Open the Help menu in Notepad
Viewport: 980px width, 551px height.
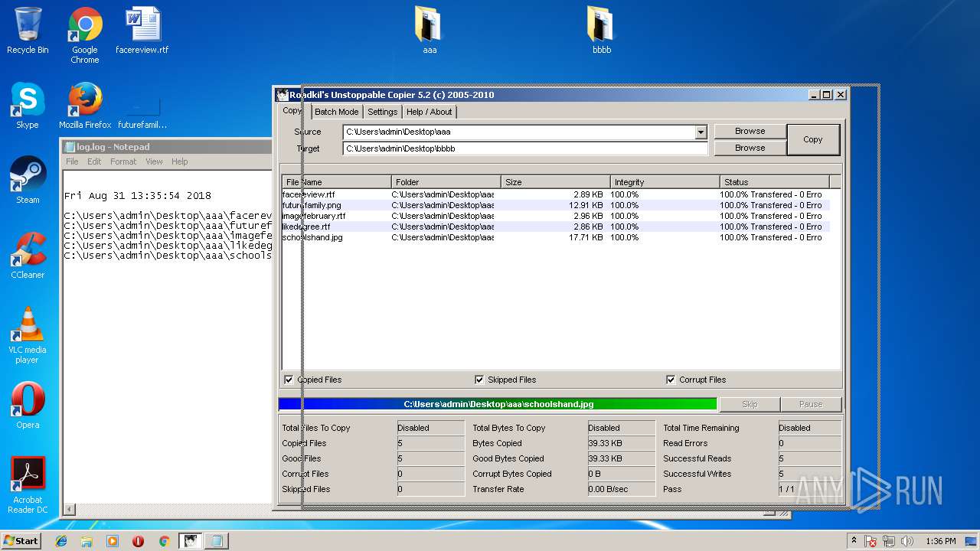point(179,161)
